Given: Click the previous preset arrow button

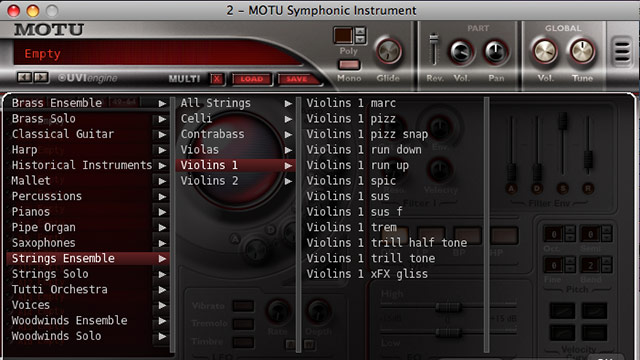Looking at the screenshot, I should 24,77.
